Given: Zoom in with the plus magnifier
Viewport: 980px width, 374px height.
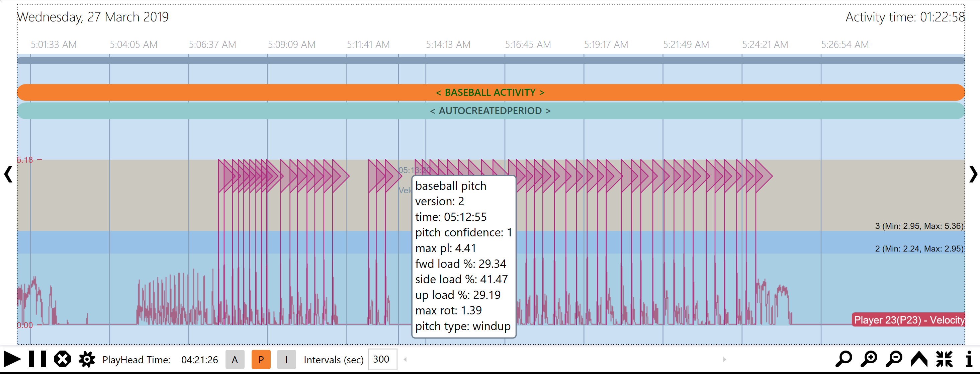Looking at the screenshot, I should click(869, 359).
